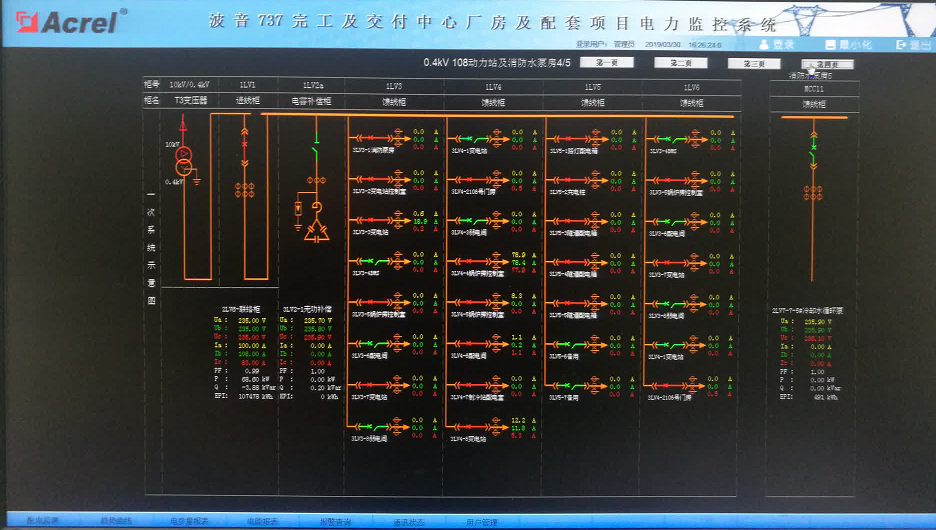The image size is (936, 530).
Task: Click the 1LV1 incoming cabinet breaker symbol
Action: (246, 146)
